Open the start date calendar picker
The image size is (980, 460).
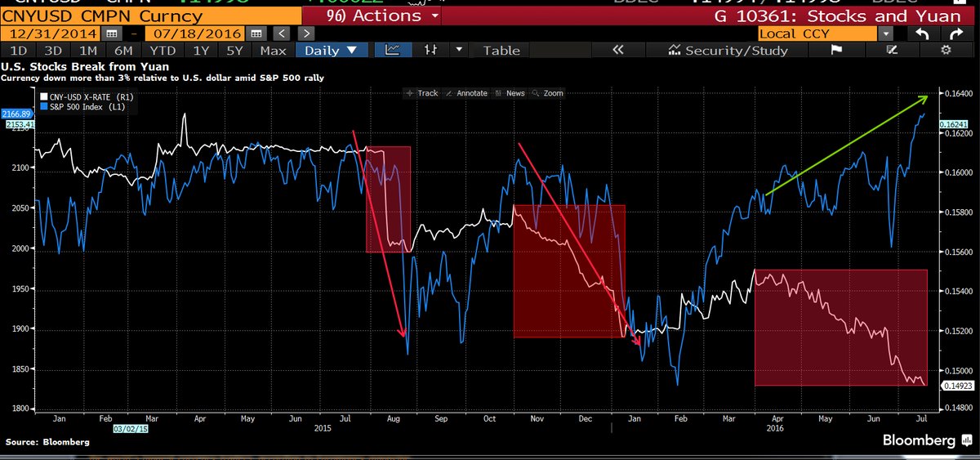pos(111,33)
